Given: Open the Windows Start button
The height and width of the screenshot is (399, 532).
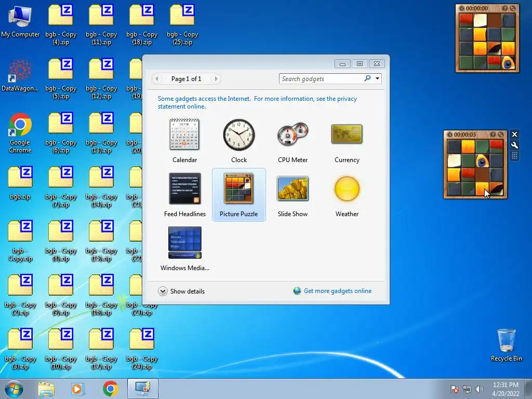Looking at the screenshot, I should click(x=14, y=389).
